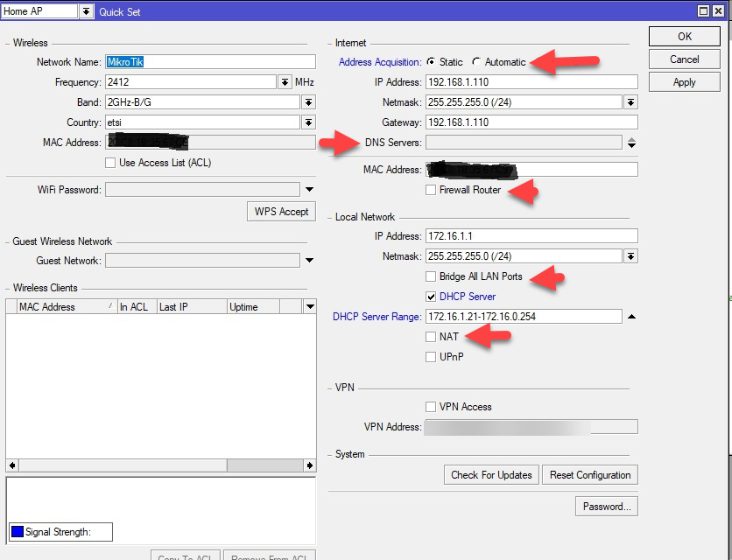Click the client list scroll-right arrow

pos(309,465)
